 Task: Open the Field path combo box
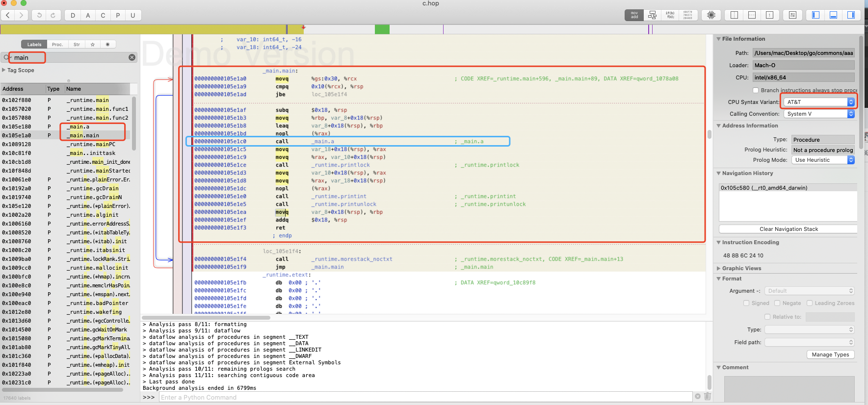(810, 342)
